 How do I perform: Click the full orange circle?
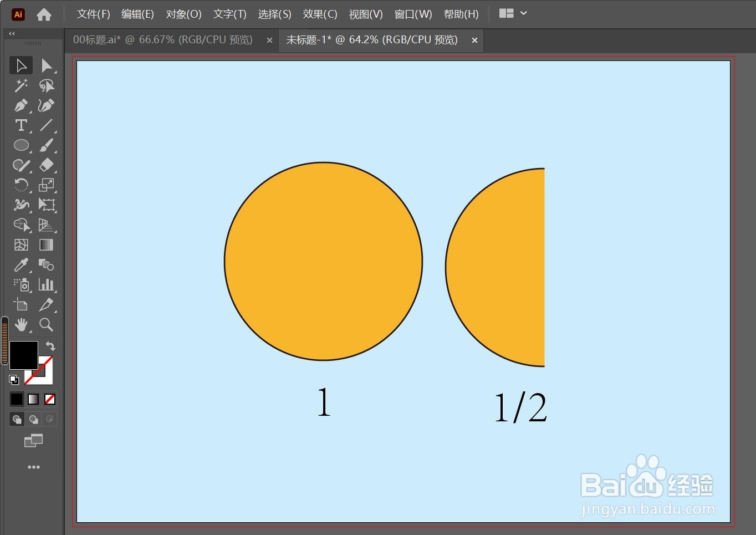point(324,261)
